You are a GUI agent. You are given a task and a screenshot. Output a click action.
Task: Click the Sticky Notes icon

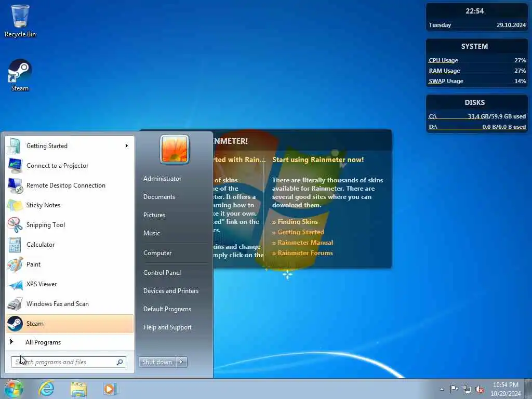click(15, 205)
